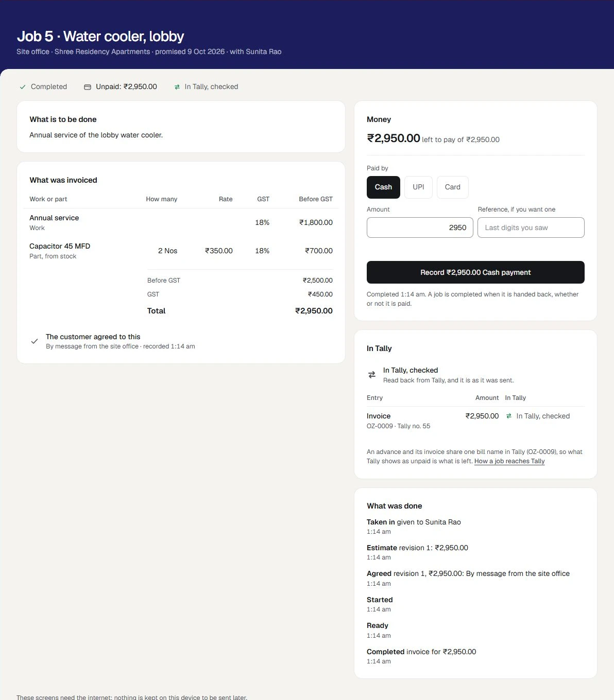Click 'In Tally, checked' in status bar
This screenshot has height=700, width=614.
(211, 87)
